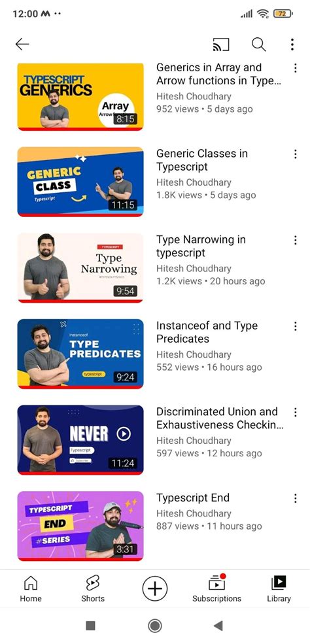Play the Typescript Generics Array thumbnail
Viewport: 310px width, 644px height.
pyautogui.click(x=80, y=97)
